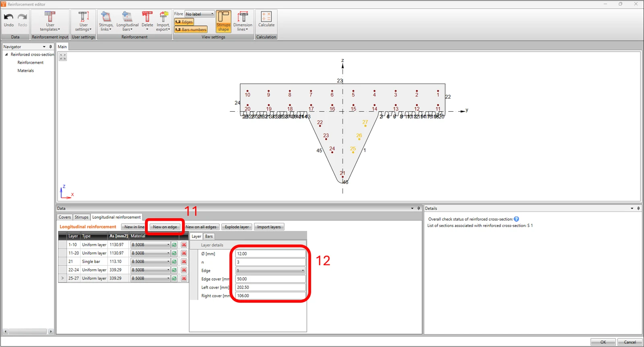This screenshot has width=644, height=347.
Task: Click Import layers button
Action: [x=269, y=227]
